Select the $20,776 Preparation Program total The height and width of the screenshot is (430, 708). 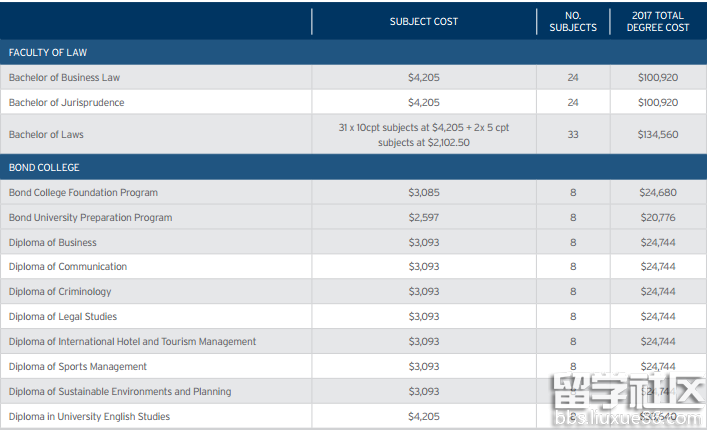click(658, 217)
